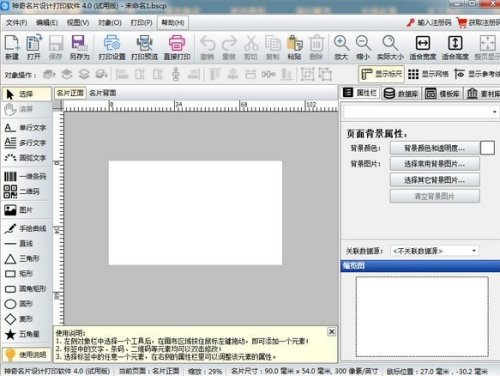Toggle the 使用说明 help tip button
This screenshot has width=500, height=376.
[27, 355]
